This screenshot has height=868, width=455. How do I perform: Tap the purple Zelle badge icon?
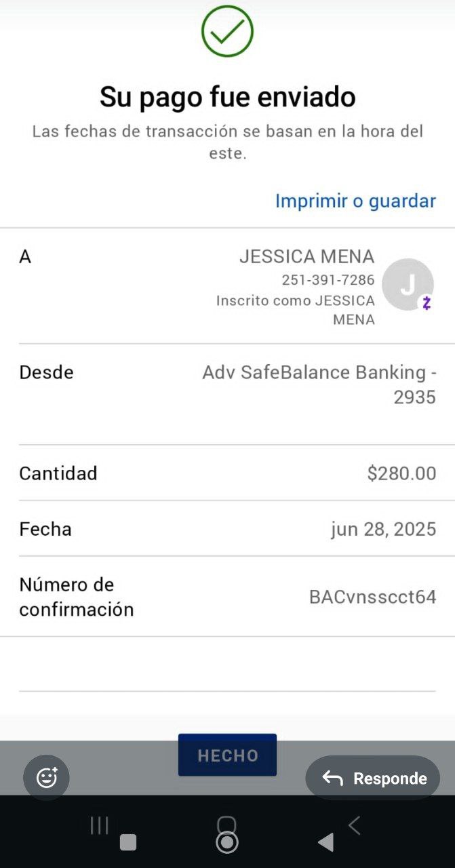427,303
